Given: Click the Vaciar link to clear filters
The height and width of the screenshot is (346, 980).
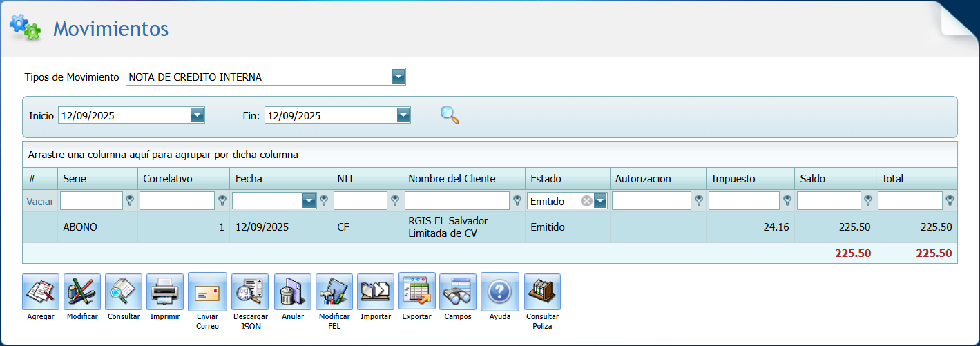Looking at the screenshot, I should [40, 202].
